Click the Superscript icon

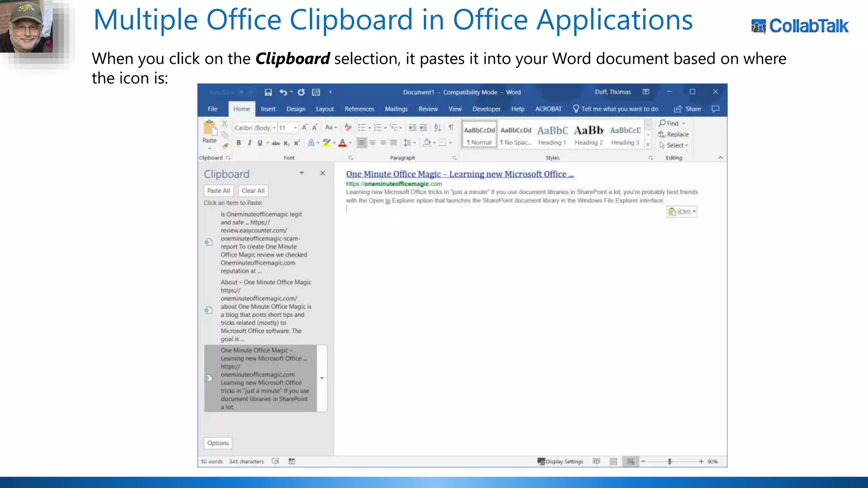[x=297, y=143]
